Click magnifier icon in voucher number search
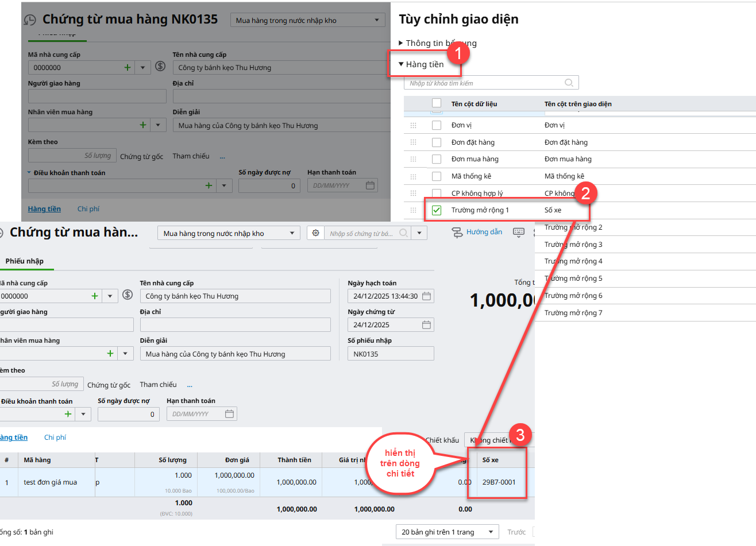This screenshot has height=546, width=756. [x=404, y=233]
